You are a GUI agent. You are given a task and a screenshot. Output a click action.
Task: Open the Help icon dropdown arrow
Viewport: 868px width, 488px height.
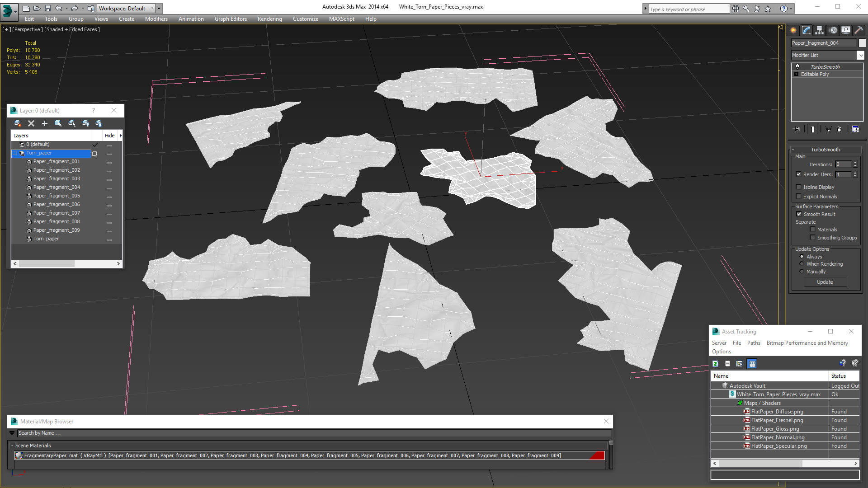point(791,9)
